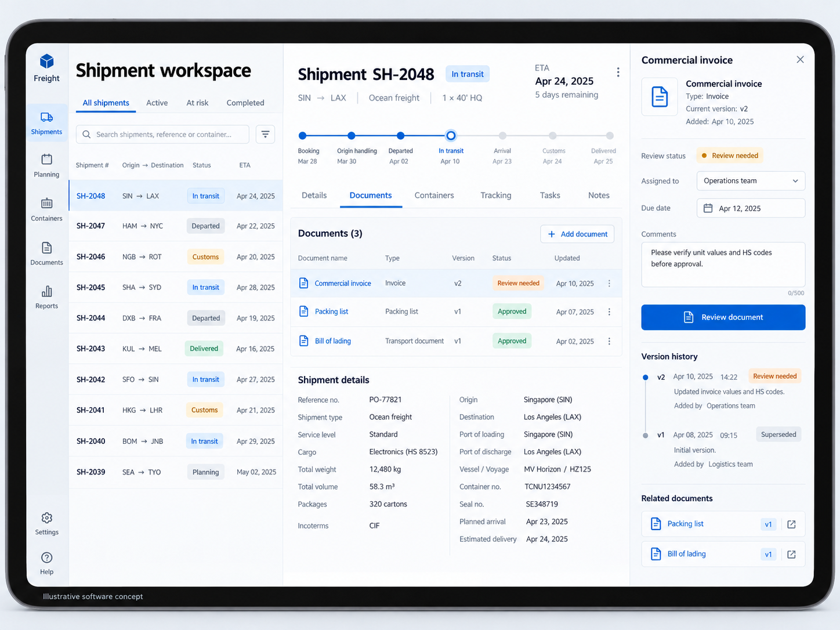This screenshot has height=630, width=840.
Task: Click the Due date calendar icon
Action: (708, 208)
